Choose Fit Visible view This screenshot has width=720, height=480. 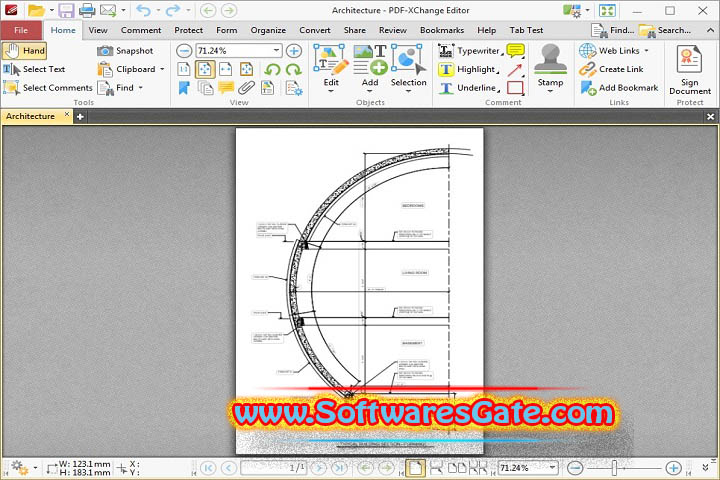point(247,69)
